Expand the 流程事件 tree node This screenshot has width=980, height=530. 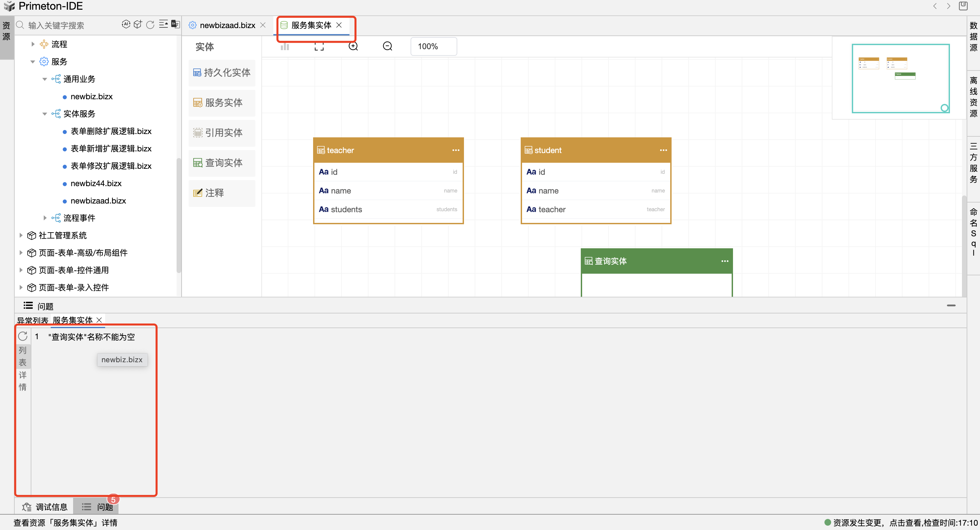point(45,218)
